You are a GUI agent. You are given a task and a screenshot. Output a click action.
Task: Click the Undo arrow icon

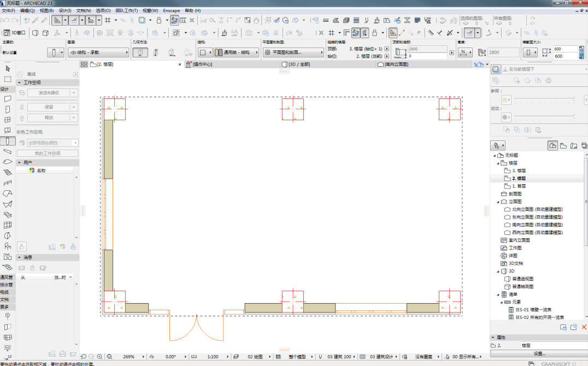[5, 20]
